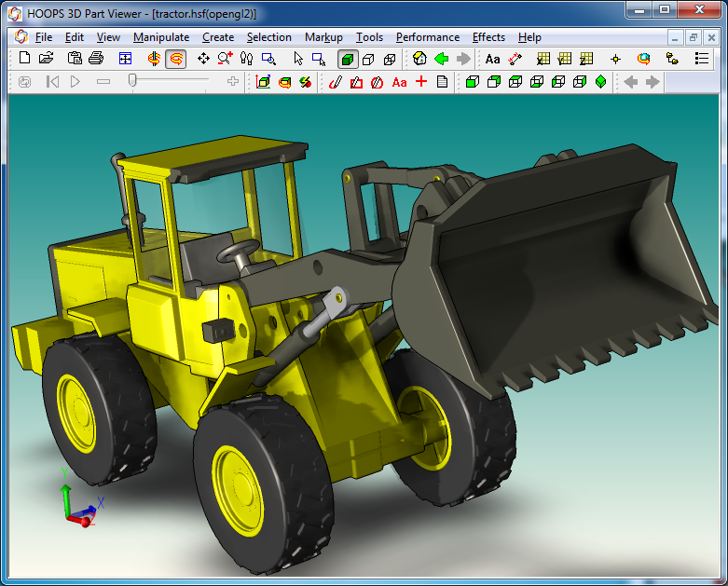This screenshot has height=586, width=728.
Task: Click the animation timeline slider handle
Action: point(133,82)
